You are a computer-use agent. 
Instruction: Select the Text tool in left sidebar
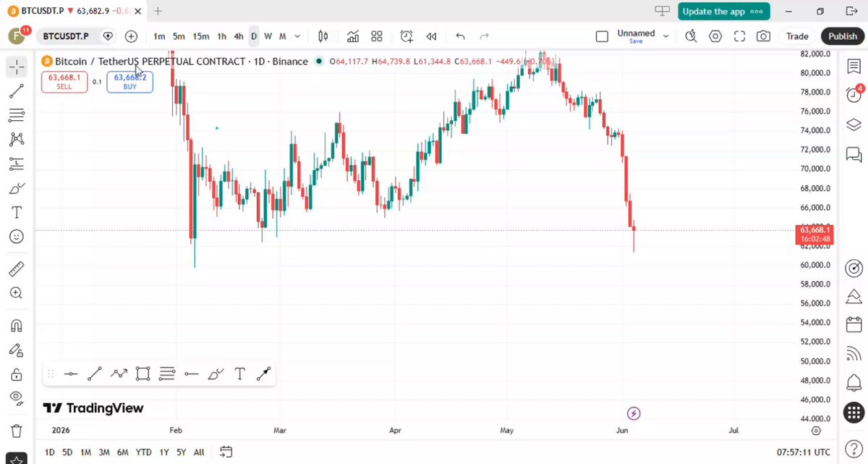click(x=16, y=212)
